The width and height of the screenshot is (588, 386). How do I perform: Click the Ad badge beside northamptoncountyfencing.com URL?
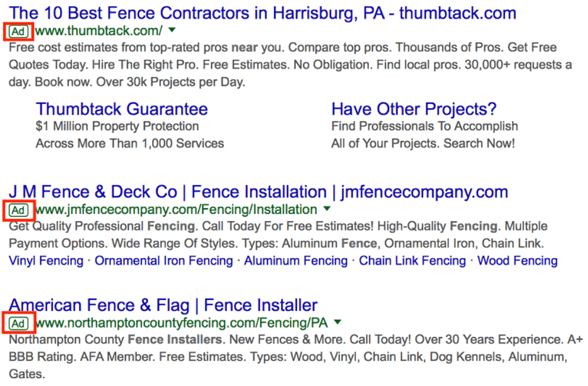[18, 324]
